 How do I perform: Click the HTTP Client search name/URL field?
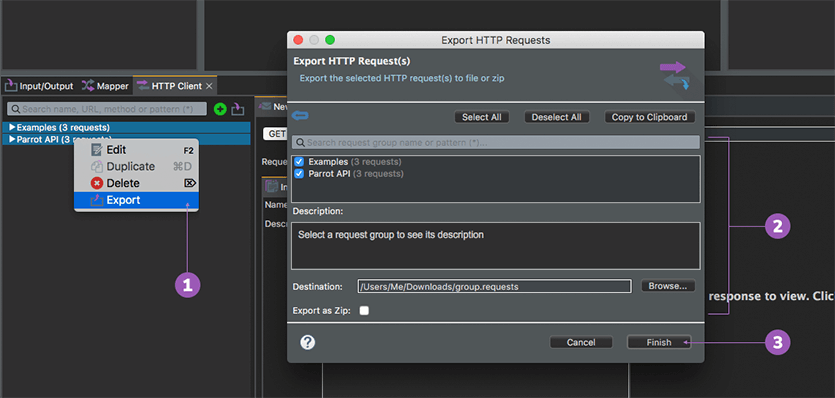coord(107,109)
